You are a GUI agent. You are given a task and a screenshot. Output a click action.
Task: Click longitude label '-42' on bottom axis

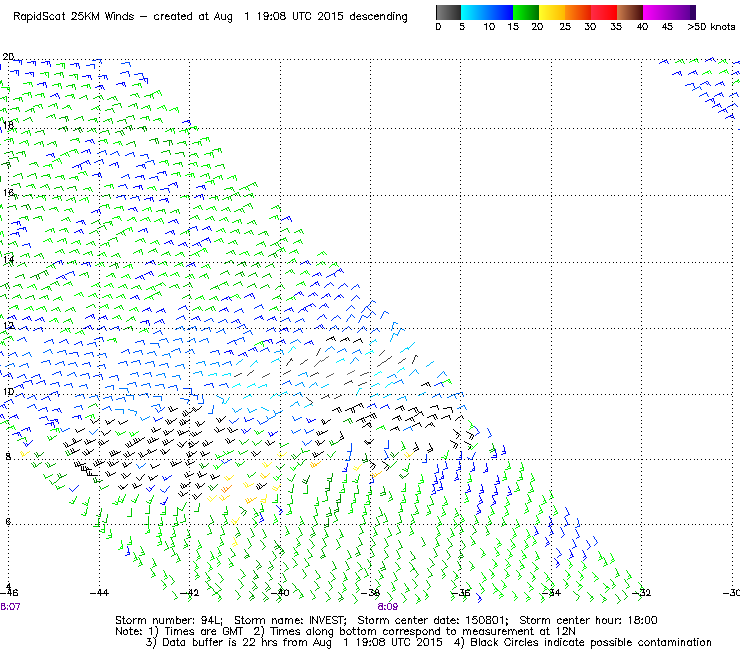(x=190, y=592)
